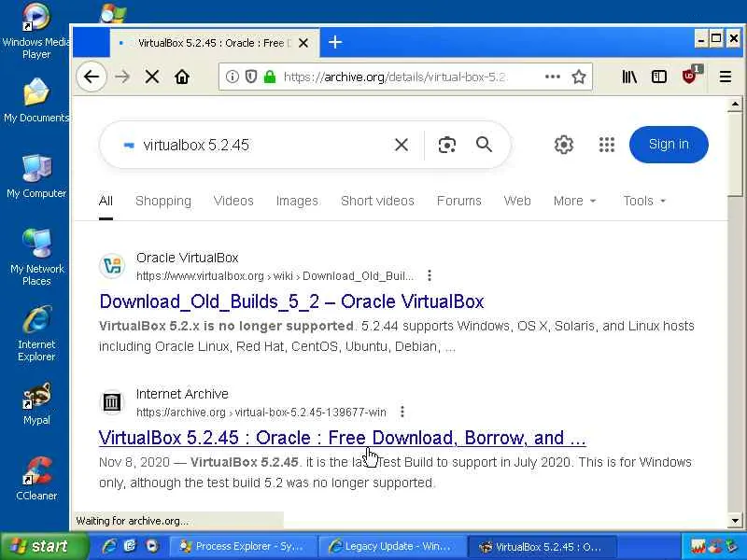747x560 pixels.
Task: Switch to Forums results
Action: pyautogui.click(x=459, y=201)
